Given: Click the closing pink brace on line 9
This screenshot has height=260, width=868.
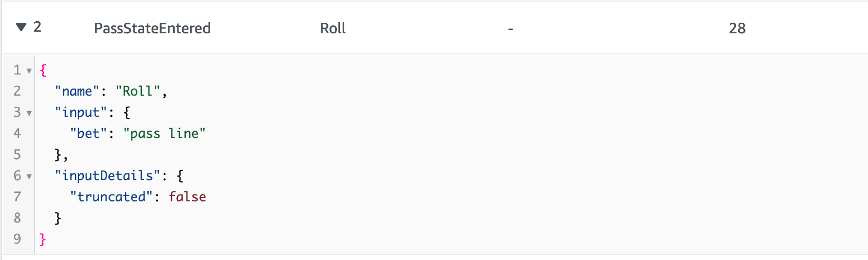Looking at the screenshot, I should coord(43,239).
